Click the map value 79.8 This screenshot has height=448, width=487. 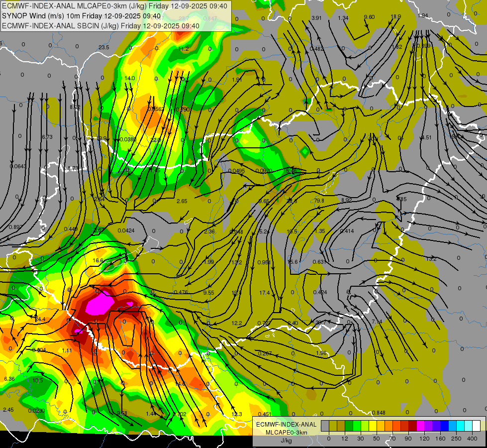click(x=319, y=201)
